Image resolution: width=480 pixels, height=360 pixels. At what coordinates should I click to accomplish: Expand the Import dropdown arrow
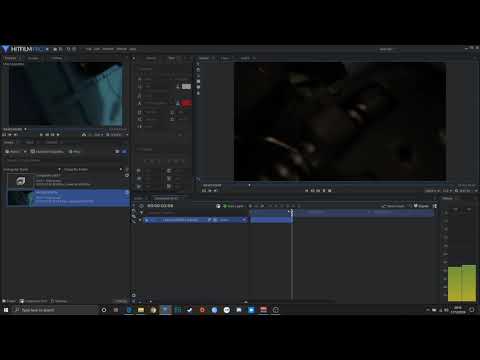25,152
